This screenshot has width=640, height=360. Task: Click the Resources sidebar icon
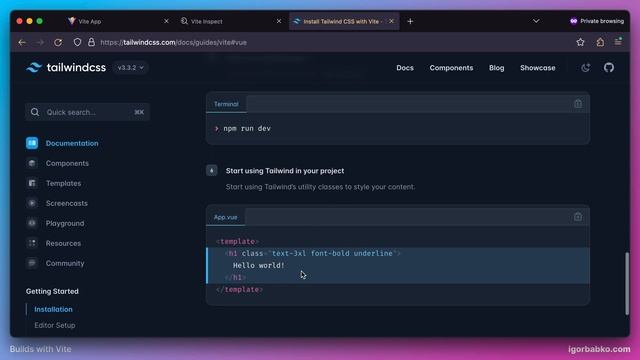[x=32, y=243]
